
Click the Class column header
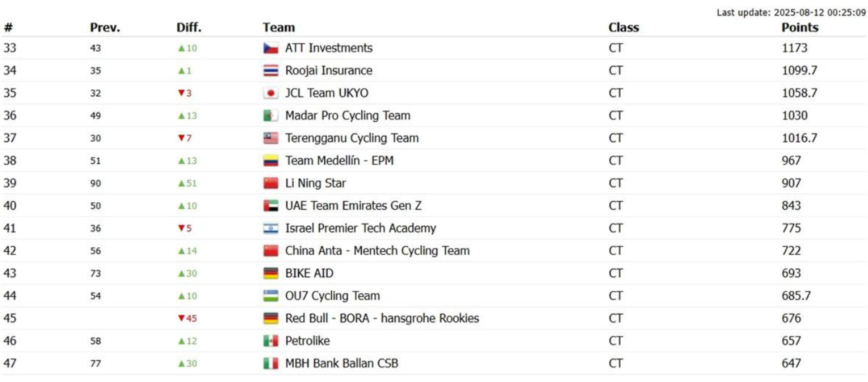coord(623,28)
